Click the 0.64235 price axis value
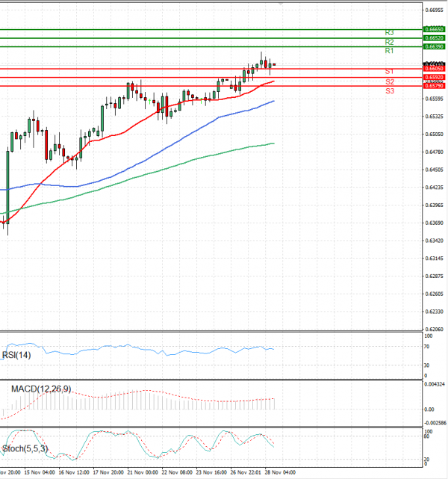 click(x=434, y=188)
